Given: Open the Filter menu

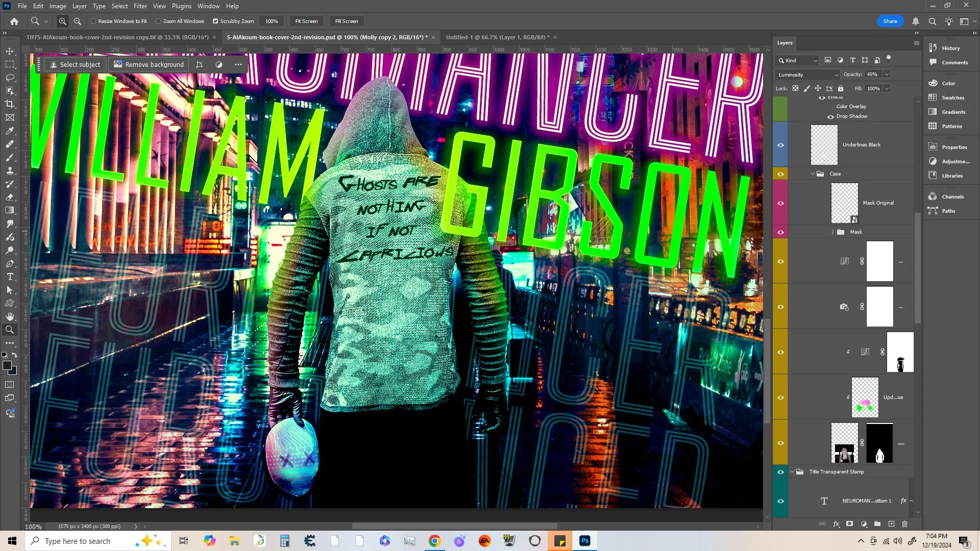Looking at the screenshot, I should click(x=140, y=6).
